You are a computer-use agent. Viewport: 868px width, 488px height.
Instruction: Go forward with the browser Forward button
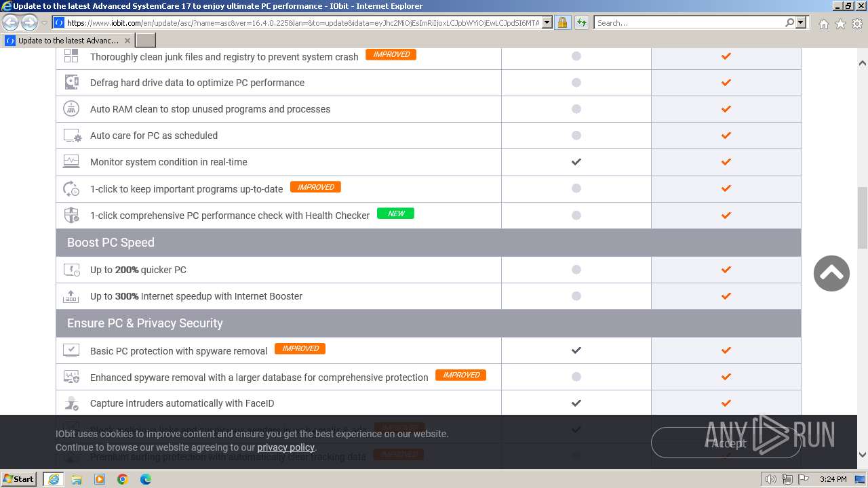pyautogui.click(x=29, y=23)
